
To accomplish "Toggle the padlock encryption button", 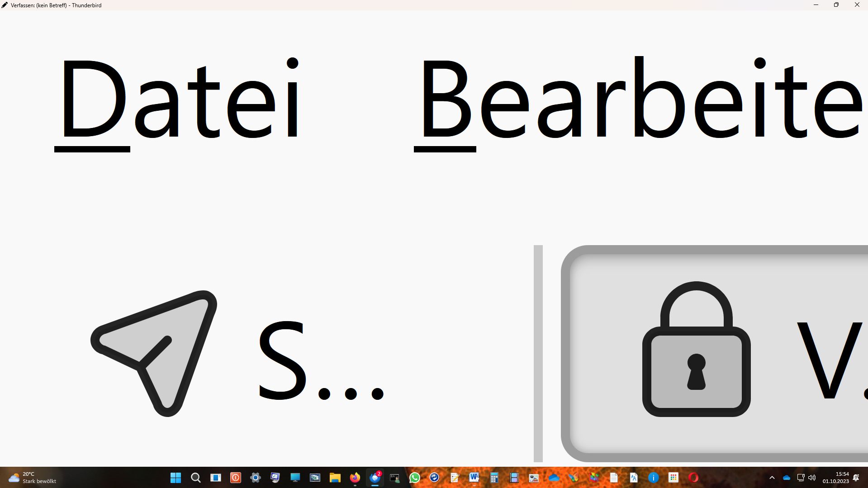I will click(715, 354).
